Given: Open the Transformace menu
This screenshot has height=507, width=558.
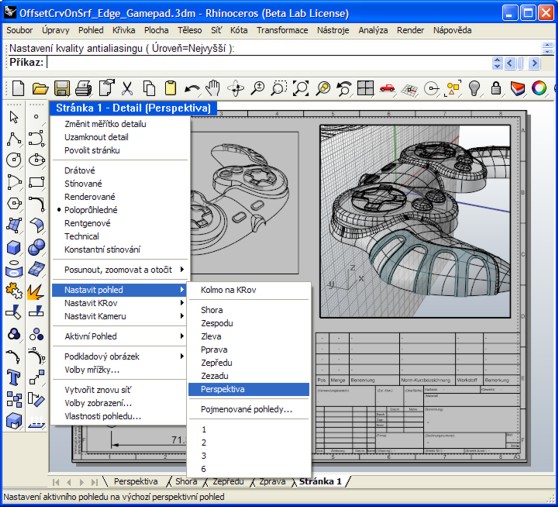Looking at the screenshot, I should 282,30.
